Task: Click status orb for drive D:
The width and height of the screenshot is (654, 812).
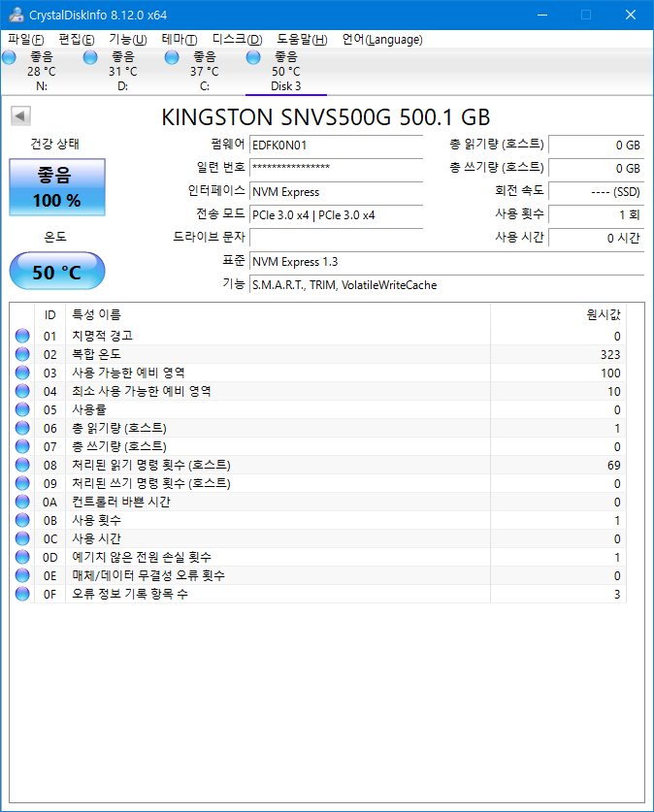Action: pos(90,57)
